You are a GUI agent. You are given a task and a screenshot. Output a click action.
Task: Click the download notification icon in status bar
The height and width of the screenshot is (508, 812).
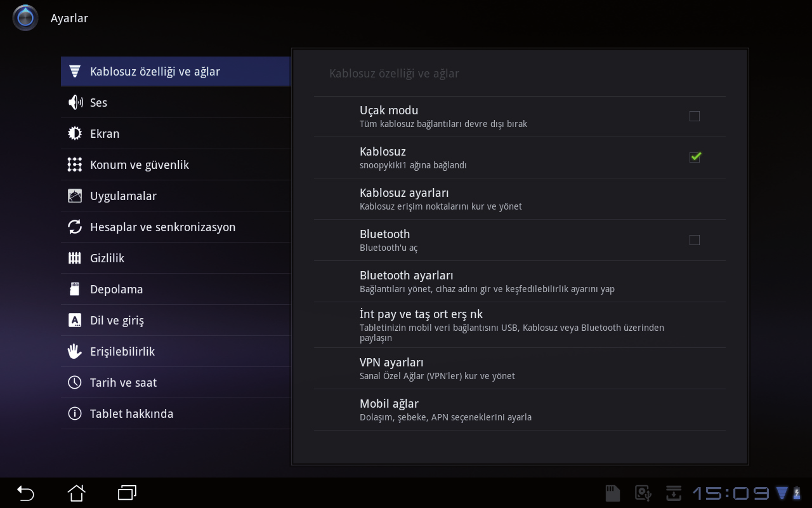pos(674,493)
